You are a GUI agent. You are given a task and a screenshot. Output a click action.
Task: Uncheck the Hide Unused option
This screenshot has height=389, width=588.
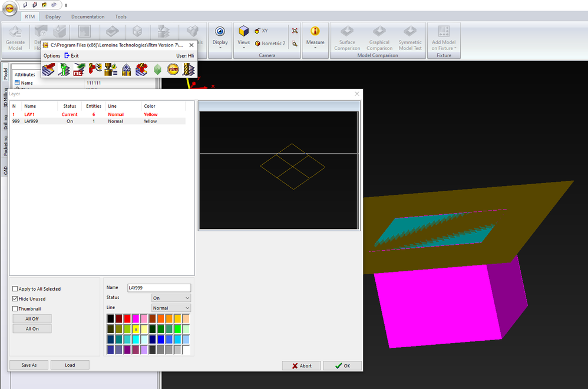(x=15, y=298)
